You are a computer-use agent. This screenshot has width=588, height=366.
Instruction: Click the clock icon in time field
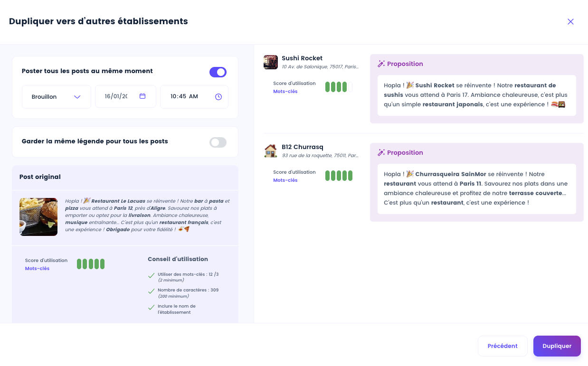(218, 97)
